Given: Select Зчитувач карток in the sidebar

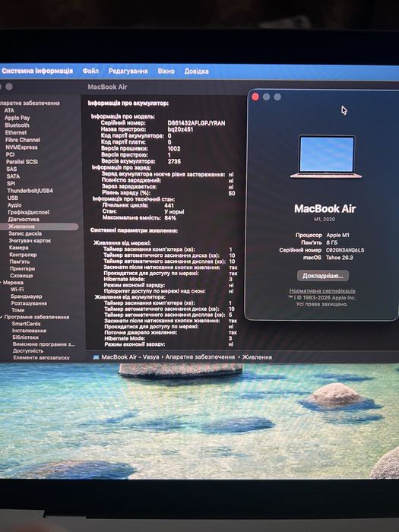Looking at the screenshot, I should 30,241.
